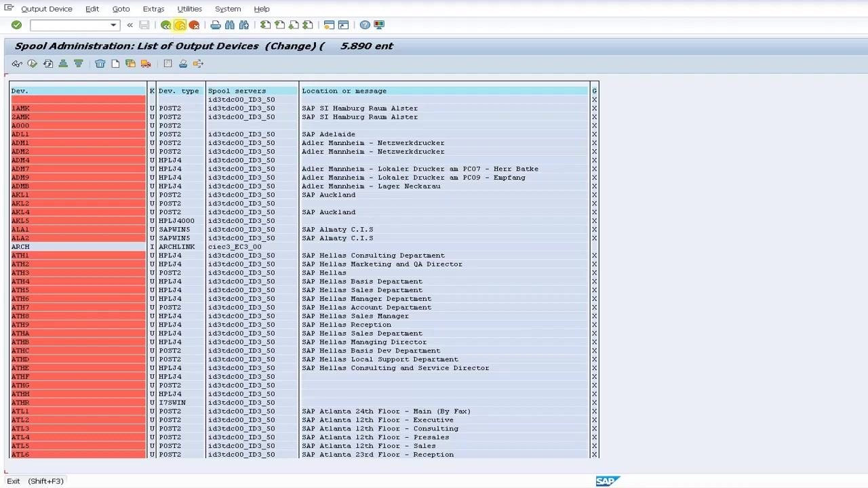Screen dimensions: 868x488
Task: Click the Generate shortcut icon
Action: [344, 25]
